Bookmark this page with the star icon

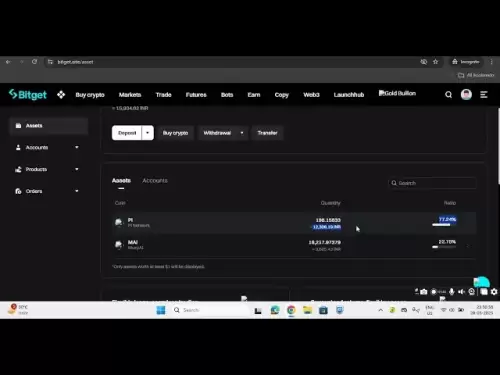pos(435,62)
